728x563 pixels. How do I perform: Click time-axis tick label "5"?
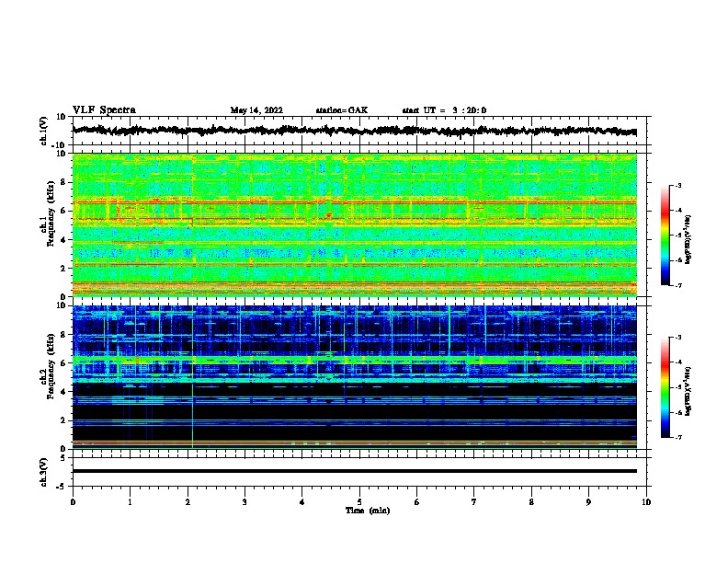pyautogui.click(x=359, y=502)
